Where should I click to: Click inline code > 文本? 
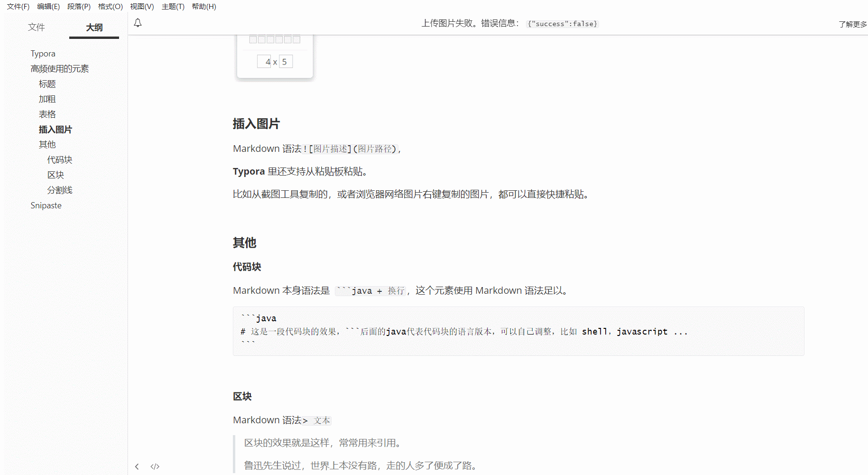pos(316,420)
